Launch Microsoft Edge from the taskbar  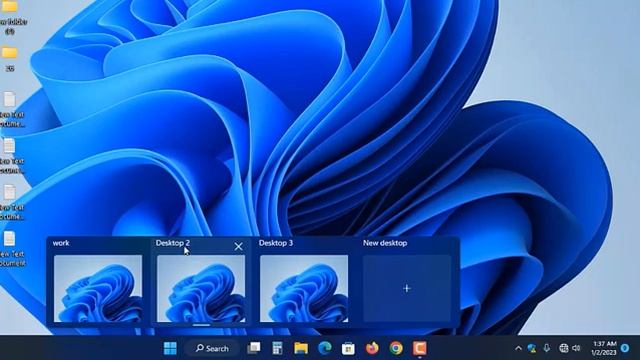(325, 348)
